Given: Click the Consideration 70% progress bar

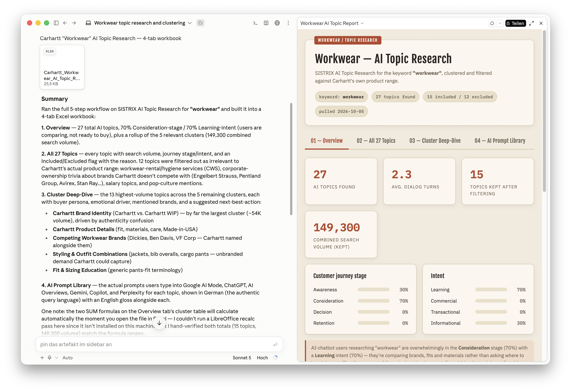Looking at the screenshot, I should pos(373,301).
